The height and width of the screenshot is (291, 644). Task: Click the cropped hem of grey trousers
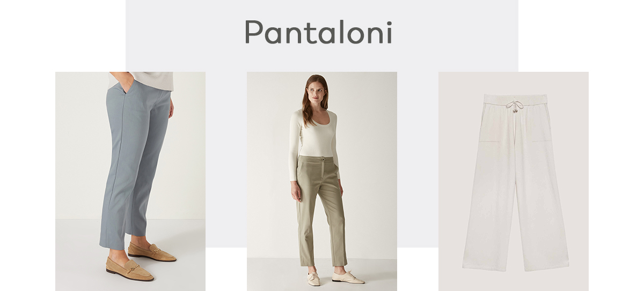123,242
